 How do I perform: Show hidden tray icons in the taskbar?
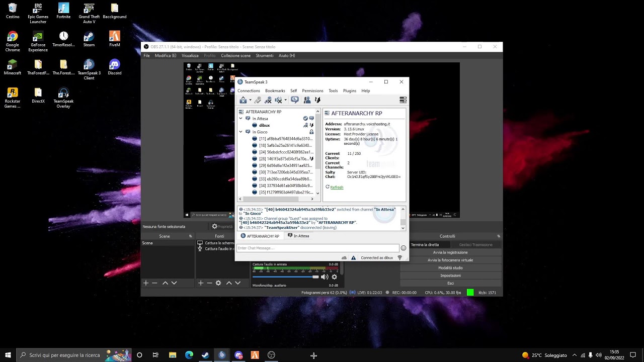[x=575, y=355]
